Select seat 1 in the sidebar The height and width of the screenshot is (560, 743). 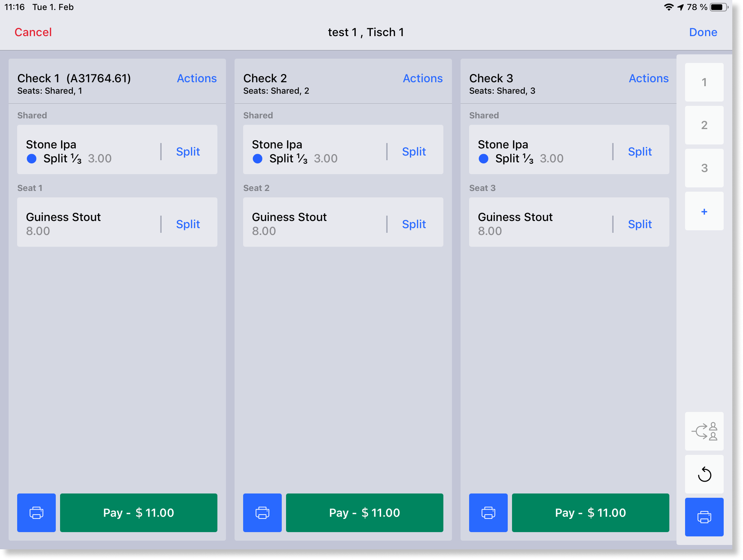tap(704, 82)
